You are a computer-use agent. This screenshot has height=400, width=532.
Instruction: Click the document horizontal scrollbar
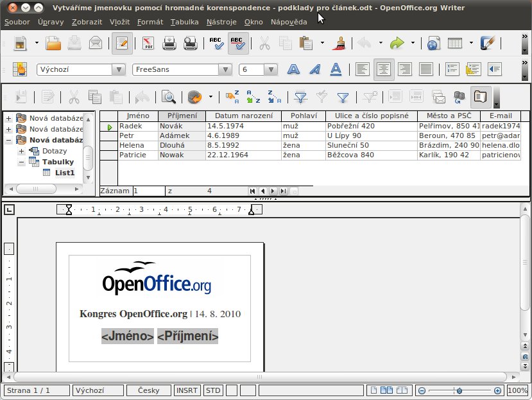[261, 377]
